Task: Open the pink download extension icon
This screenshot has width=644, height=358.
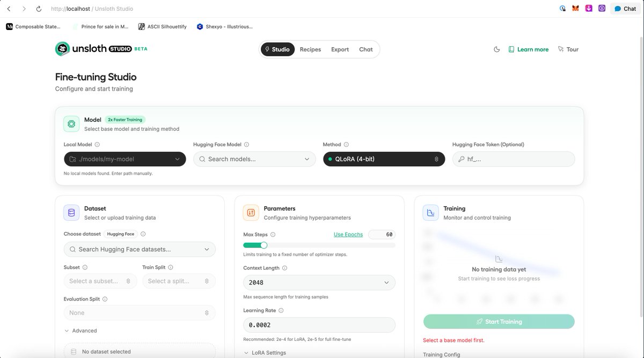Action: tap(589, 9)
